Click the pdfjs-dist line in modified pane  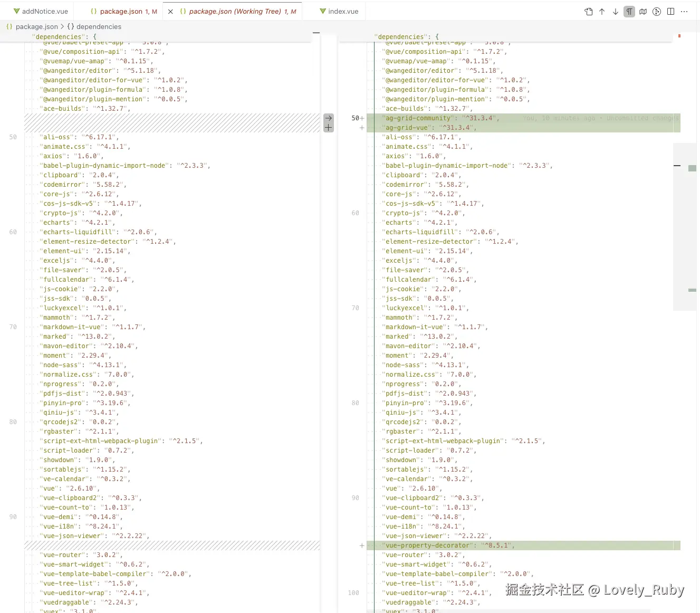pos(429,394)
